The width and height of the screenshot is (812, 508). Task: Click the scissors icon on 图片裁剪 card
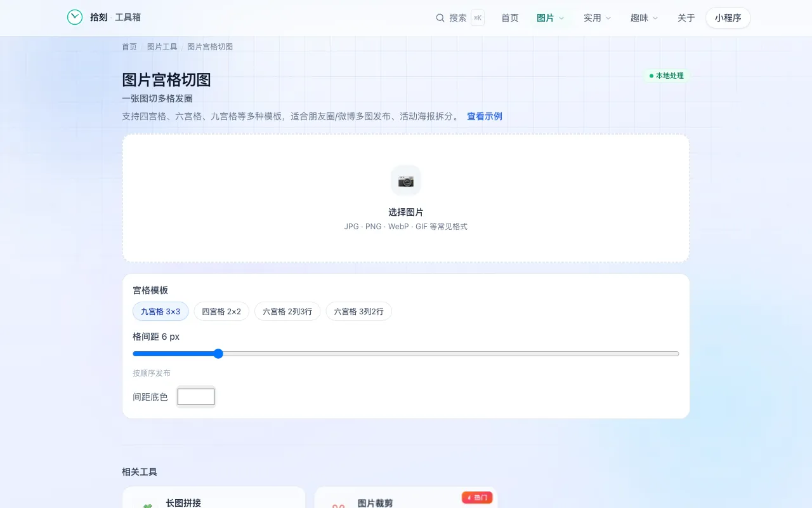[x=339, y=506]
